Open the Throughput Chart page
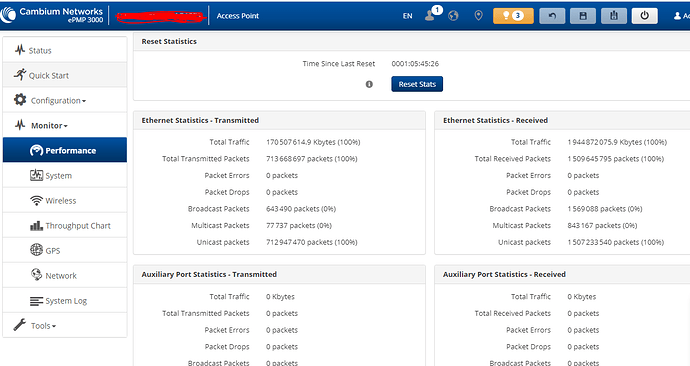 pos(65,226)
